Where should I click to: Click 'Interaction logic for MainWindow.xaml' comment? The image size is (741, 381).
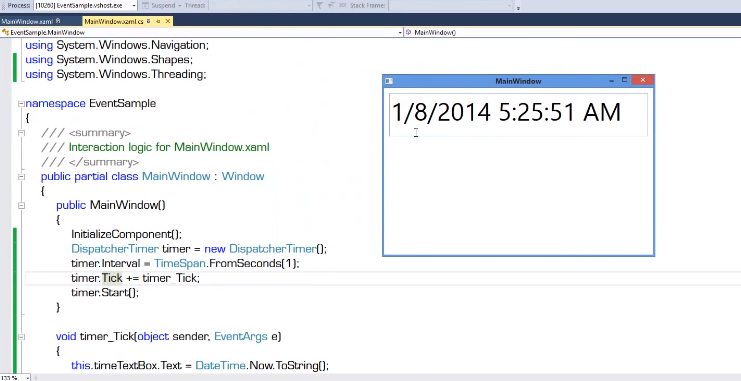coord(169,147)
